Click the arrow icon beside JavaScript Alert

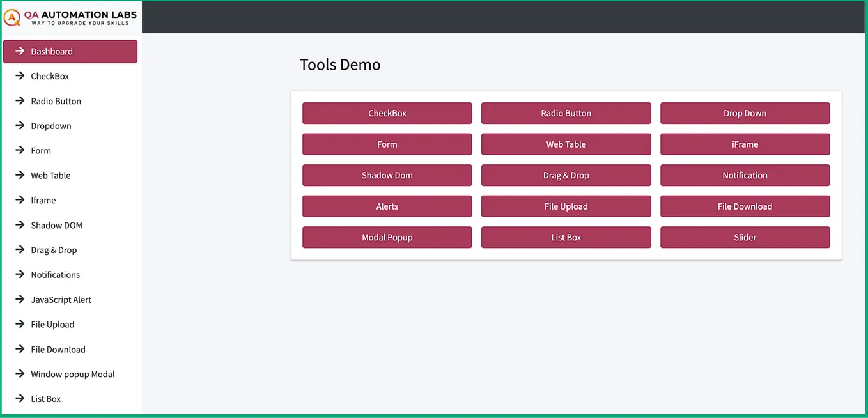[x=20, y=299]
